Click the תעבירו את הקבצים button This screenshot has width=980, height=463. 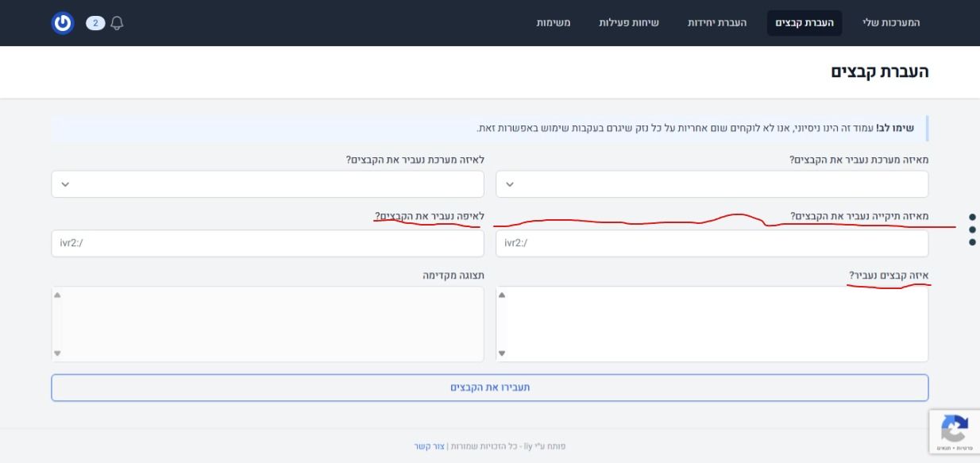(490, 388)
